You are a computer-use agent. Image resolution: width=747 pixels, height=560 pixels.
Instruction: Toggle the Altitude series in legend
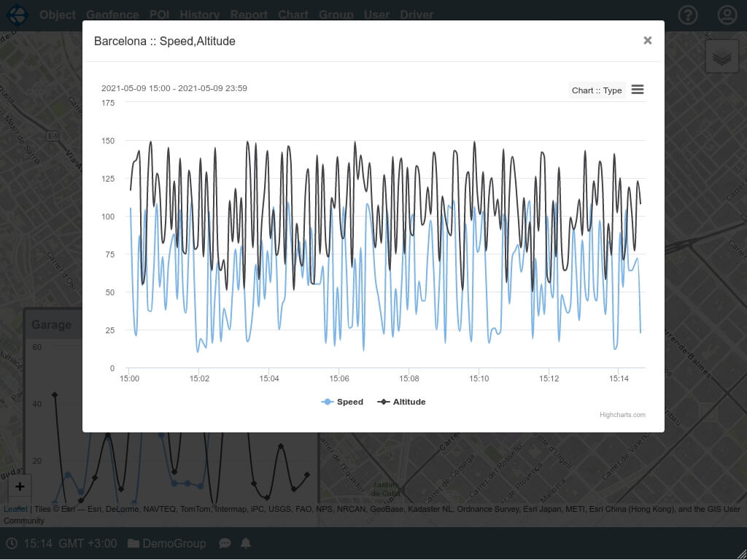(x=401, y=402)
